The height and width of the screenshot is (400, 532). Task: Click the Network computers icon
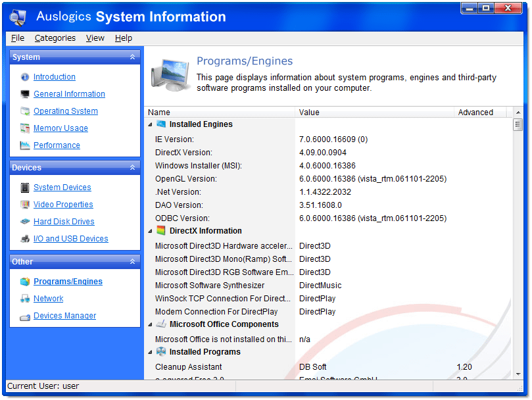25,299
